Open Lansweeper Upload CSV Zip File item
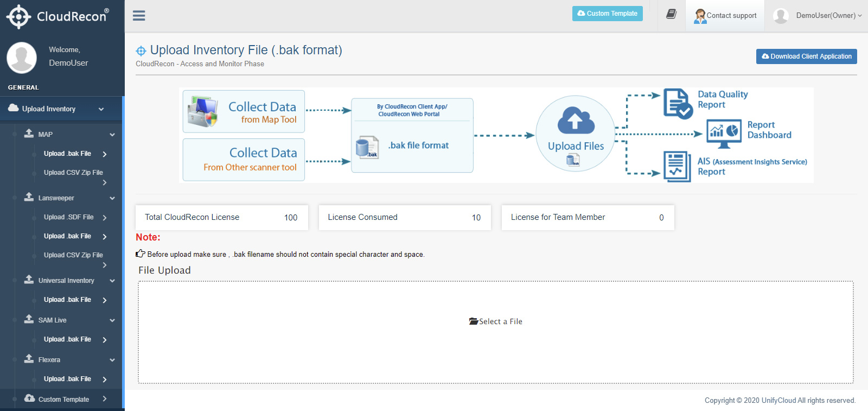The image size is (868, 411). point(73,255)
